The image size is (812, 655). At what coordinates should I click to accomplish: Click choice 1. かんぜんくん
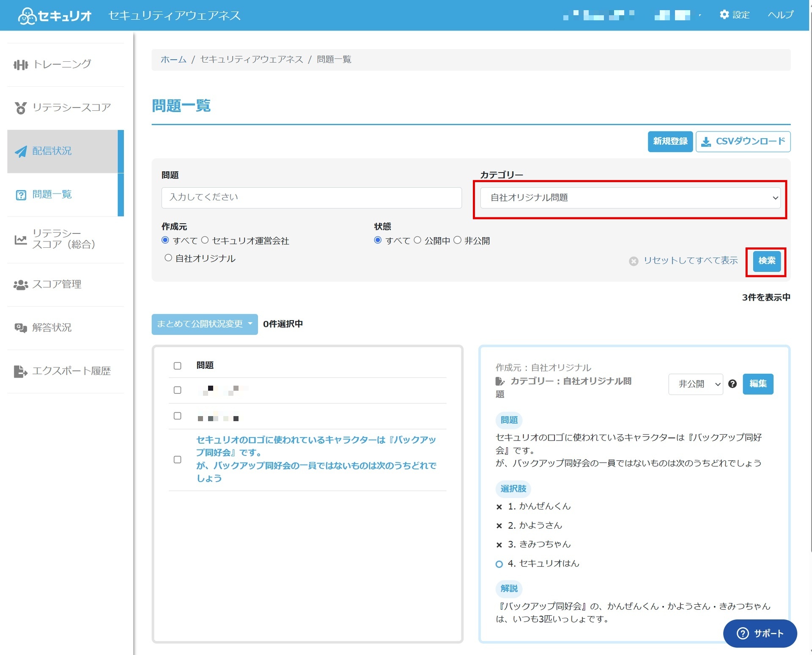point(539,507)
